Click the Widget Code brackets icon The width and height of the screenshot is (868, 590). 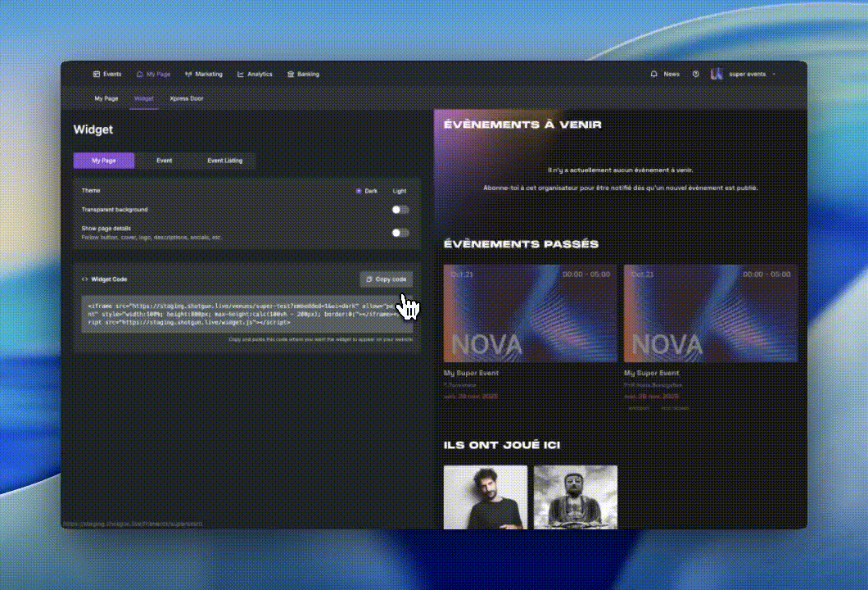[x=84, y=279]
